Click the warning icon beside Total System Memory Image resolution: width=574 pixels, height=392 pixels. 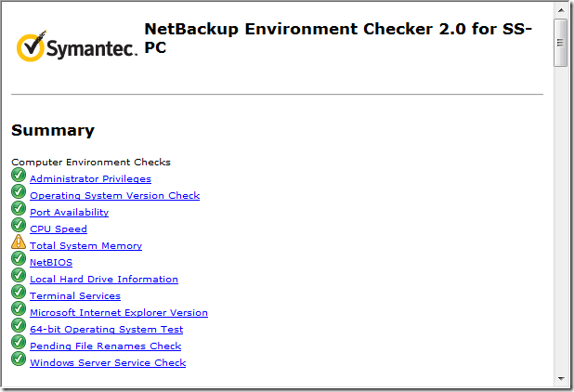click(19, 243)
